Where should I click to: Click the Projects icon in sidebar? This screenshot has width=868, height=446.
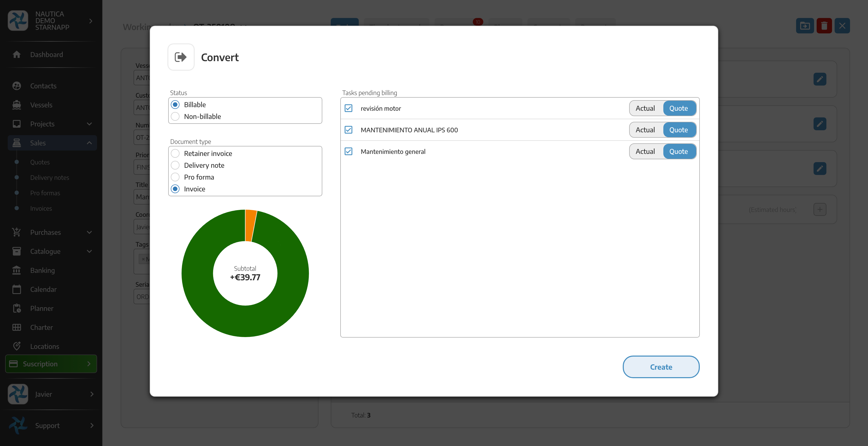[x=16, y=124]
